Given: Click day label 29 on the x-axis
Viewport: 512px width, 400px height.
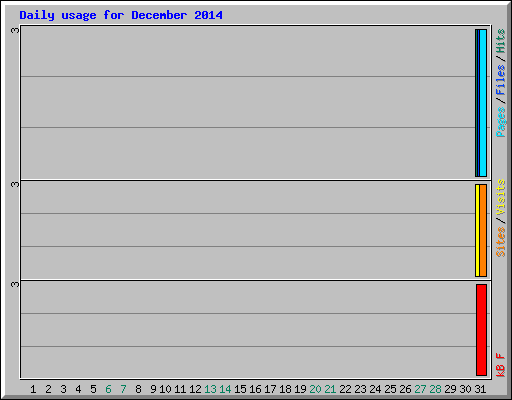Looking at the screenshot, I should (450, 389).
